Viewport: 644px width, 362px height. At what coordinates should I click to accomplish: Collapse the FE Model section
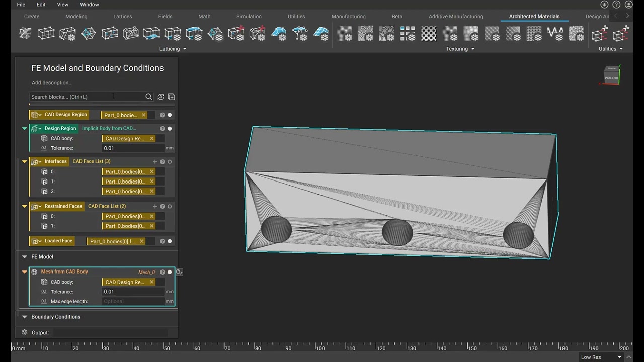click(x=24, y=257)
